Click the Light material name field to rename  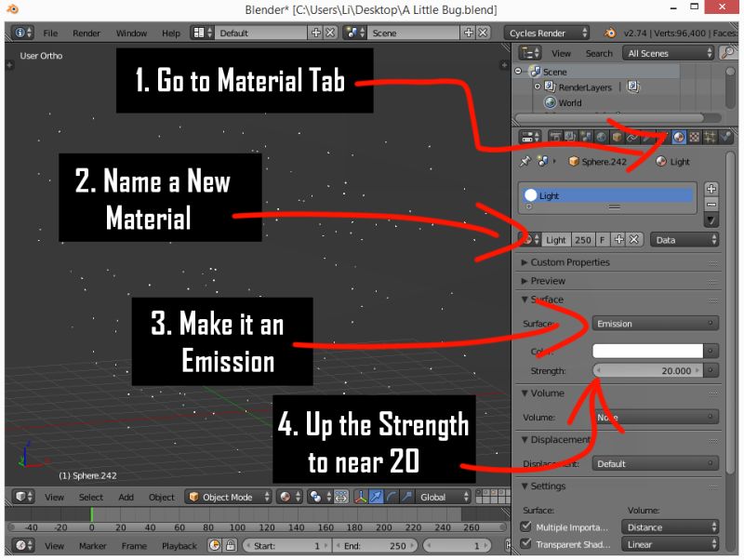[556, 239]
